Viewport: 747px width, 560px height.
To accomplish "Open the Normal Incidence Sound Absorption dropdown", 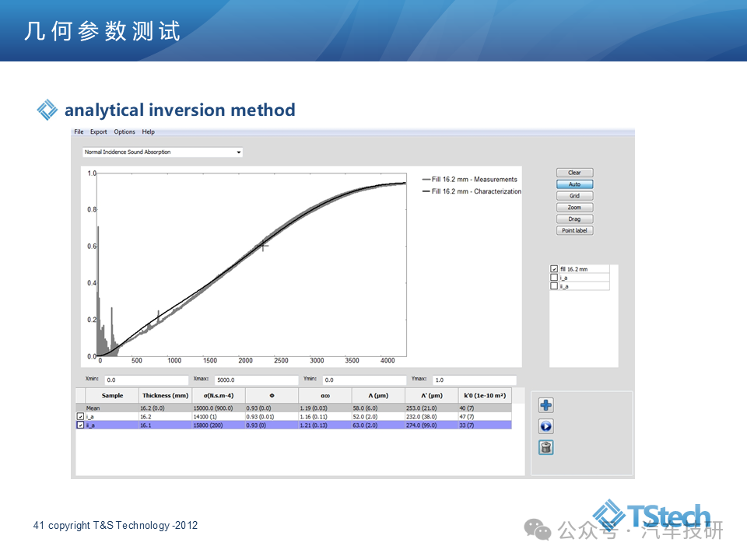I will coord(163,152).
